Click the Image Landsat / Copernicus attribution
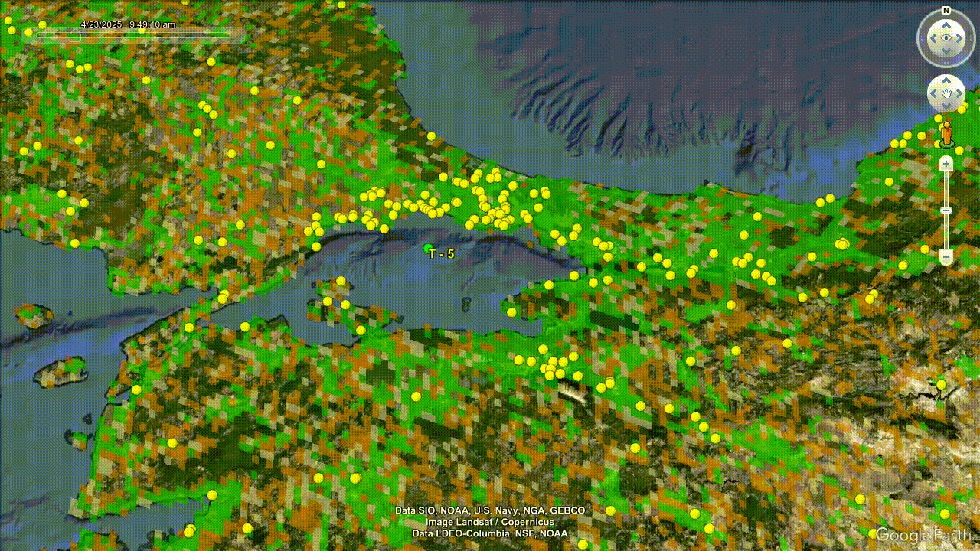Viewport: 980px width, 551px height. coord(490,522)
